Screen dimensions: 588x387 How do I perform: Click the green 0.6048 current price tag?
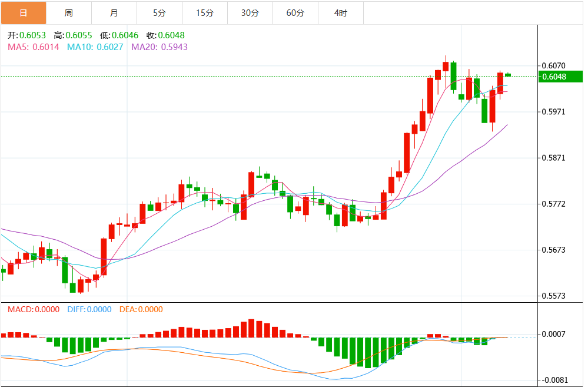pos(560,77)
